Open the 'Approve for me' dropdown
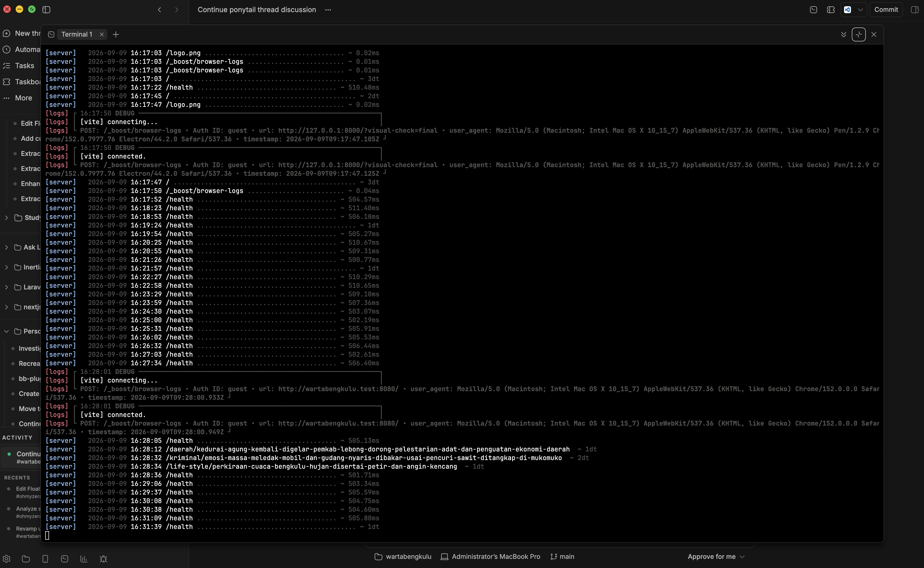This screenshot has height=568, width=924. pyautogui.click(x=716, y=557)
